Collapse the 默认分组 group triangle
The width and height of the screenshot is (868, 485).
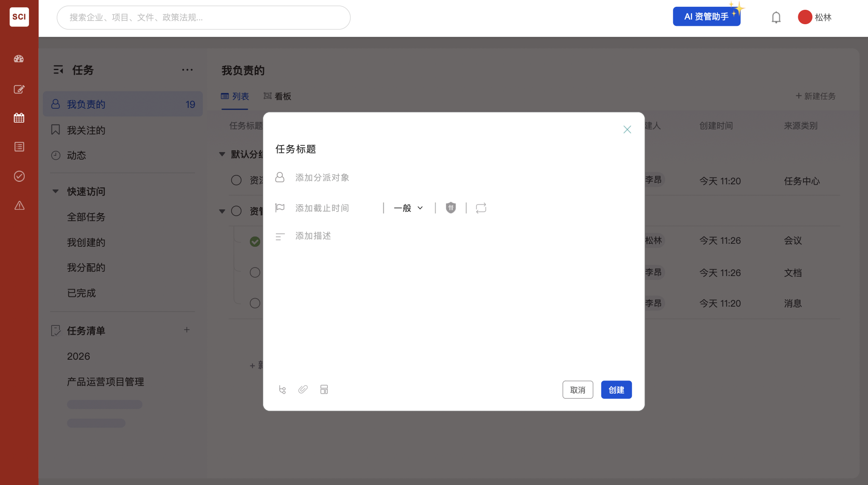(222, 154)
